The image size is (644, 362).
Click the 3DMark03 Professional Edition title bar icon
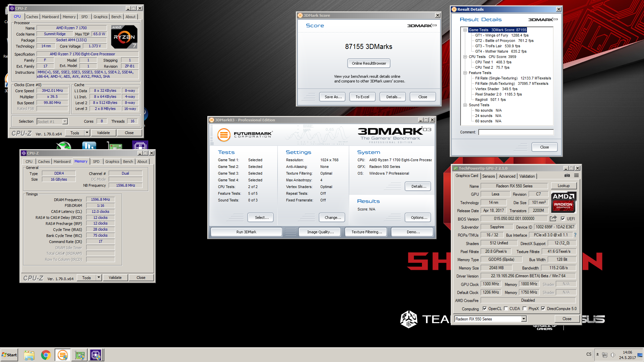tap(212, 120)
